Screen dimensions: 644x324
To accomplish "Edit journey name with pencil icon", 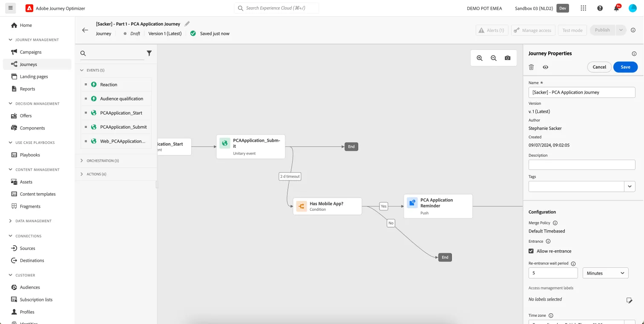I will 187,24.
